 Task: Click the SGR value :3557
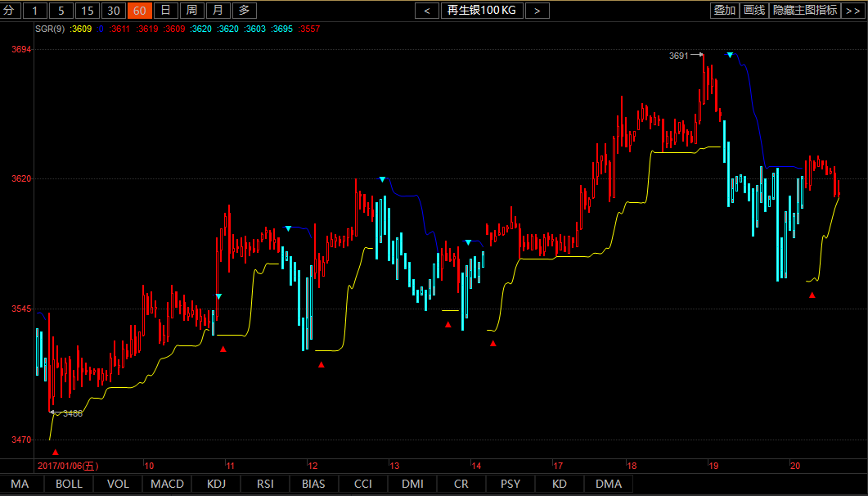pos(309,29)
